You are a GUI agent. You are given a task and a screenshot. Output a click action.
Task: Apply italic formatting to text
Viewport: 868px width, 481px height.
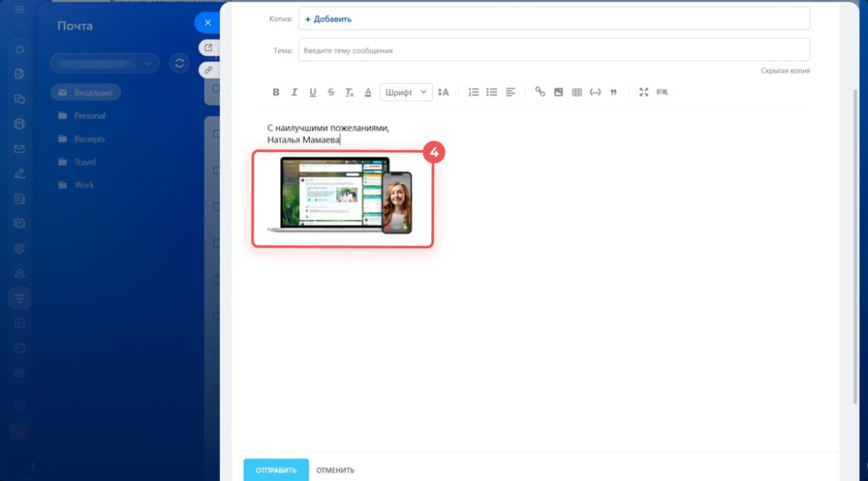[x=294, y=92]
